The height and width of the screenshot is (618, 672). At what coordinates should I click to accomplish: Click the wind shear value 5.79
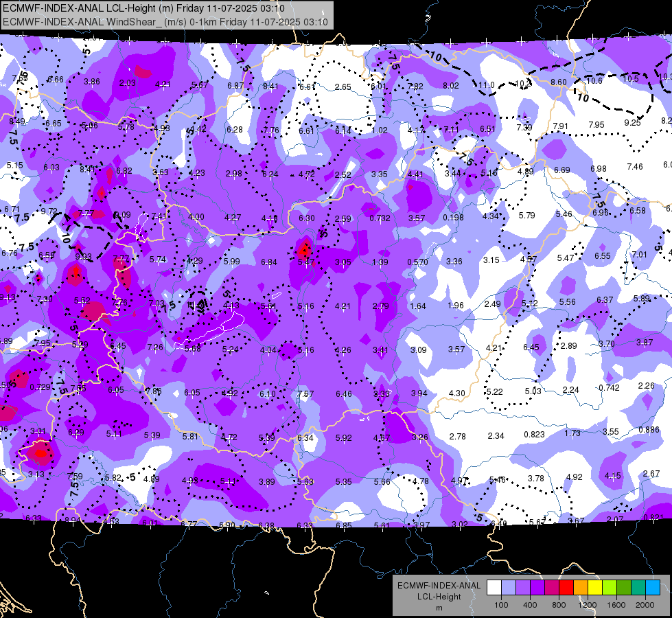[x=526, y=216]
